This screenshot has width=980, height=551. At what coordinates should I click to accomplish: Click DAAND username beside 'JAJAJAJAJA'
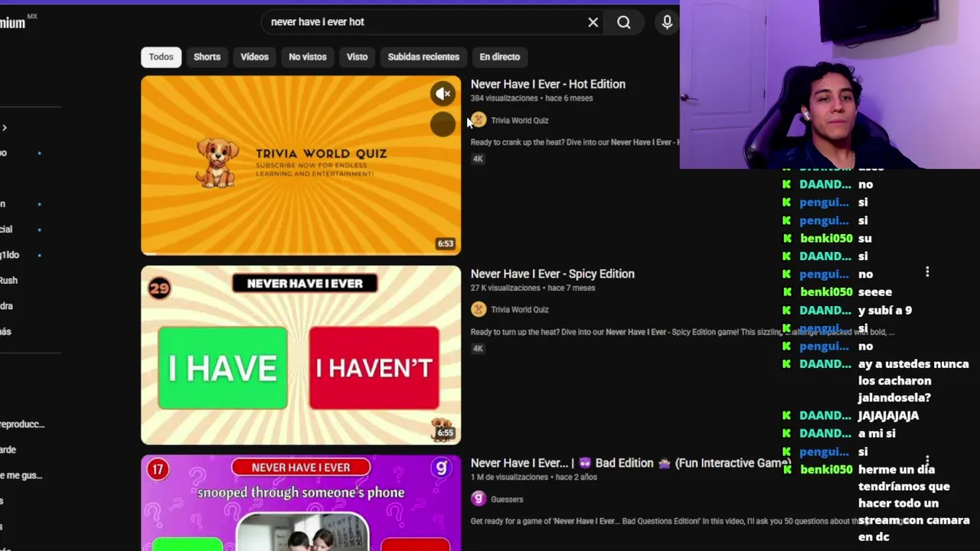tap(825, 416)
